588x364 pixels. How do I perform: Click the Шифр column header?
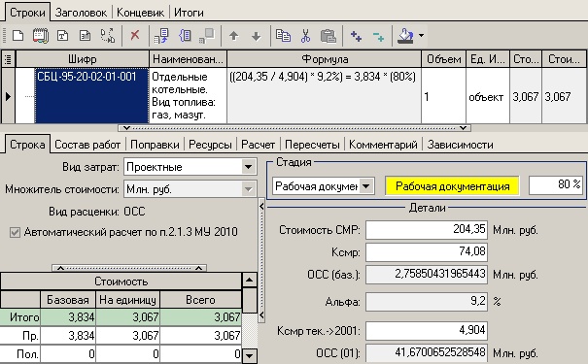coord(82,59)
